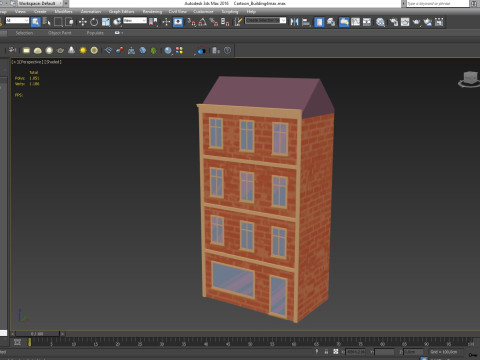Open the Curve Editor
Image resolution: width=480 pixels, height=360 pixels.
point(355,22)
